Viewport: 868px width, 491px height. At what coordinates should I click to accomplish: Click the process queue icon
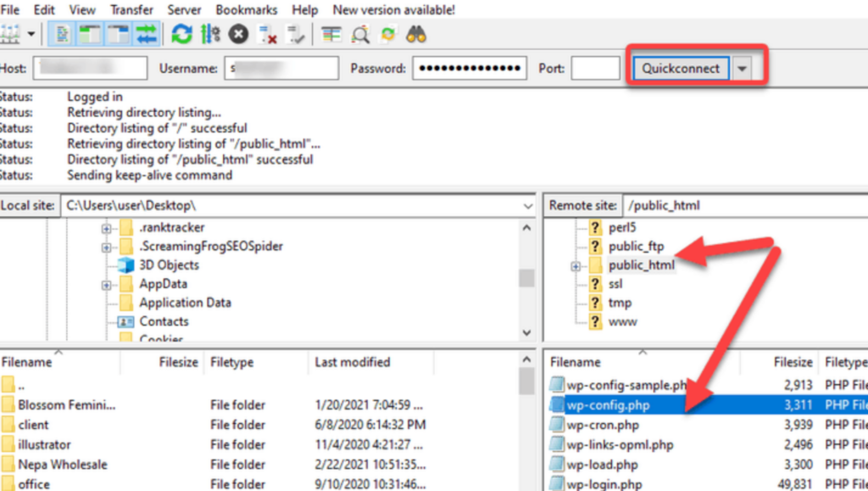(x=210, y=35)
